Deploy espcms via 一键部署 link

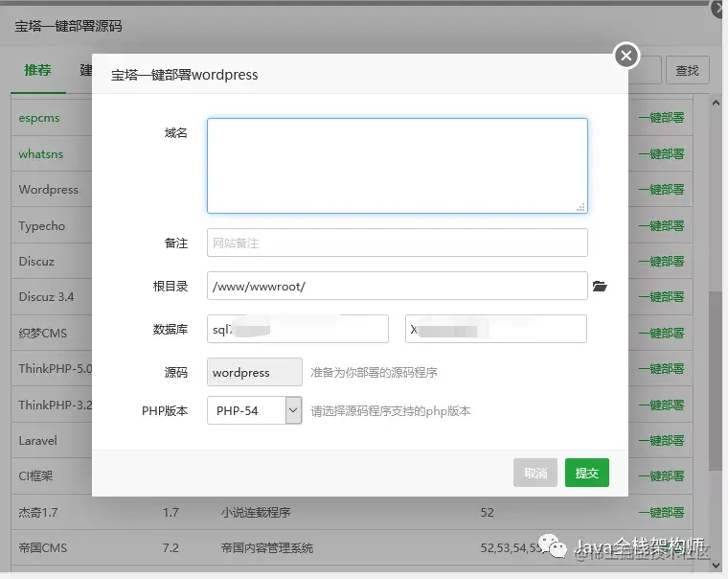(662, 118)
